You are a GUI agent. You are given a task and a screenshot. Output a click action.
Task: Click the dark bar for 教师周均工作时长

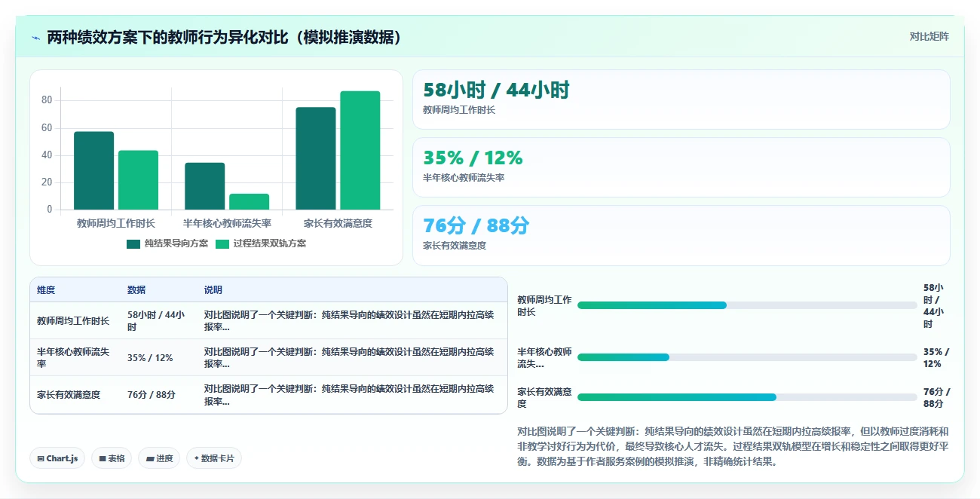(x=93, y=170)
